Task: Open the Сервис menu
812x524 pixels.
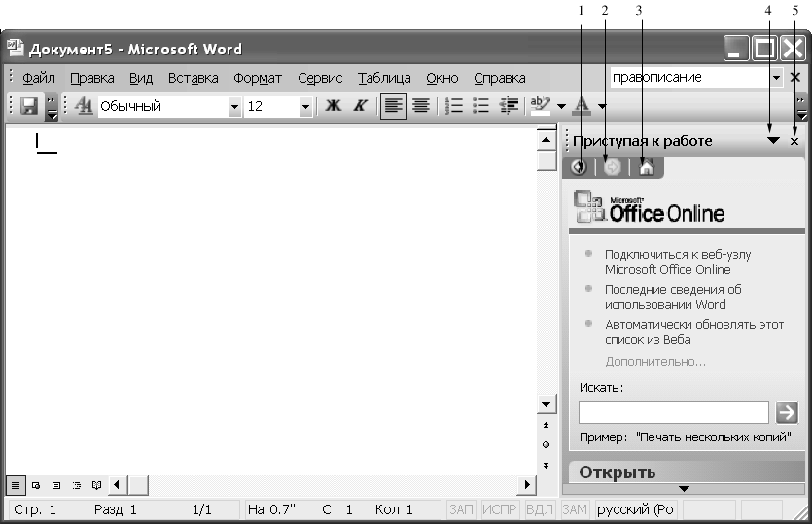Action: click(x=320, y=78)
